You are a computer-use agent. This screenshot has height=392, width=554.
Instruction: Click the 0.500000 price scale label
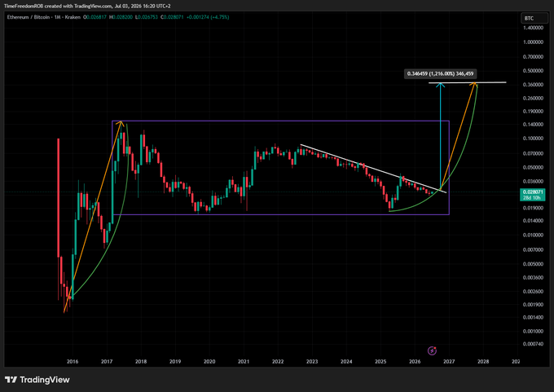pyautogui.click(x=533, y=71)
